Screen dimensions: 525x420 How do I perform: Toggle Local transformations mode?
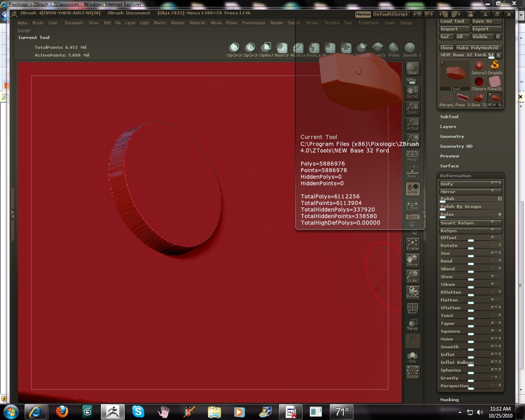pos(412,188)
